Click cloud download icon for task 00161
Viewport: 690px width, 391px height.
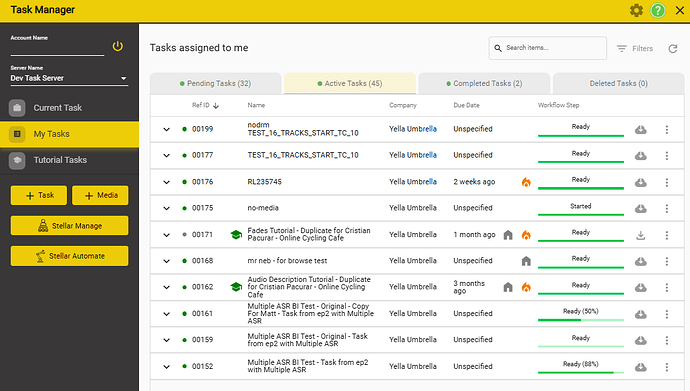coord(641,314)
